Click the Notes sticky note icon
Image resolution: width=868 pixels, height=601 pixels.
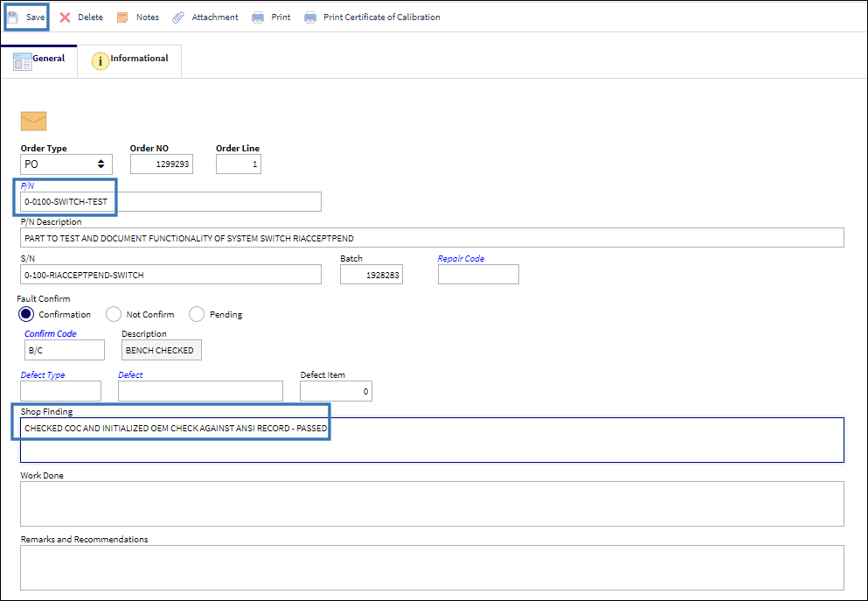pos(122,17)
